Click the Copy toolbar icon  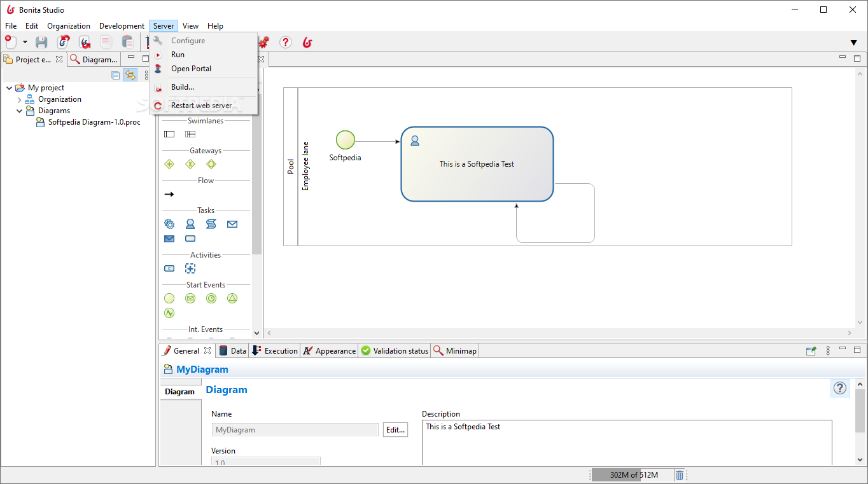[106, 42]
